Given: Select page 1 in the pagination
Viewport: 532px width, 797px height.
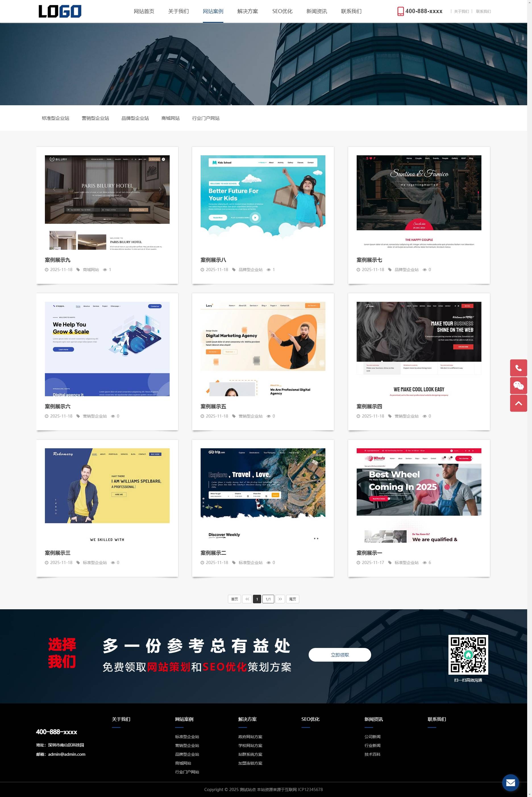Looking at the screenshot, I should coord(257,599).
